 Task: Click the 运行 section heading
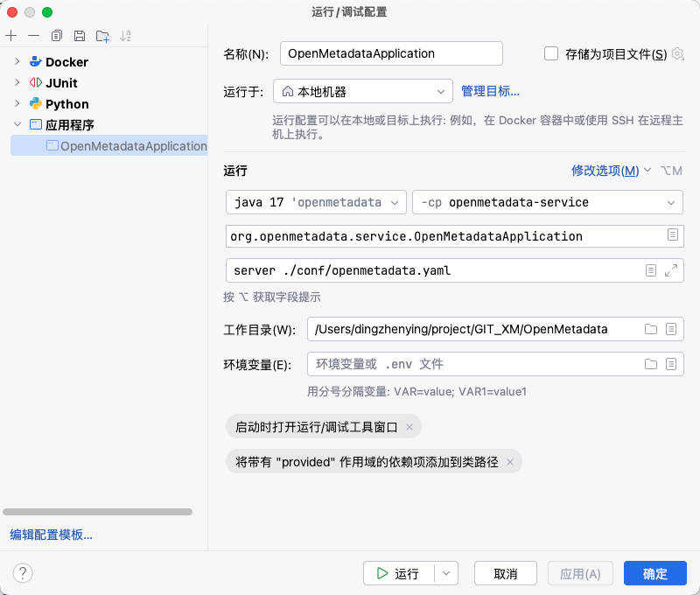click(235, 171)
